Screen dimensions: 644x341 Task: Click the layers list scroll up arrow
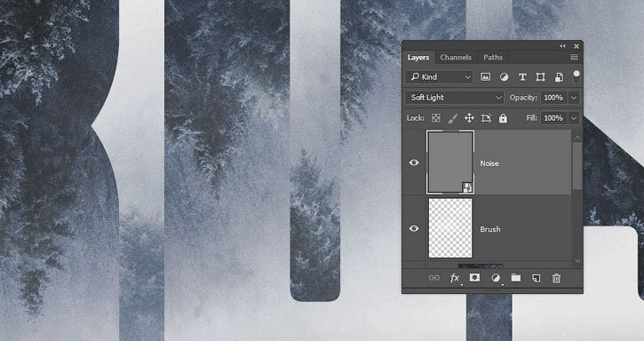pos(577,138)
